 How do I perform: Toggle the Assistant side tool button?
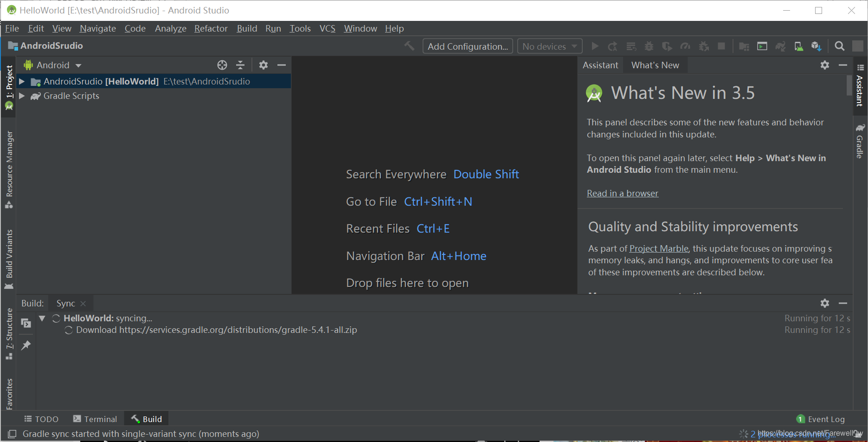tap(860, 85)
